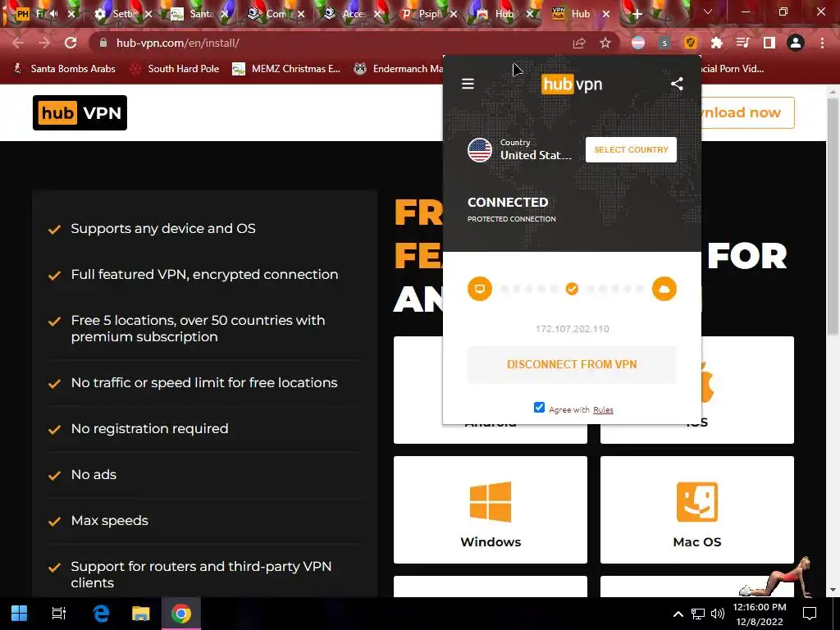The height and width of the screenshot is (630, 840).
Task: Click the United States flag icon
Action: (x=479, y=150)
